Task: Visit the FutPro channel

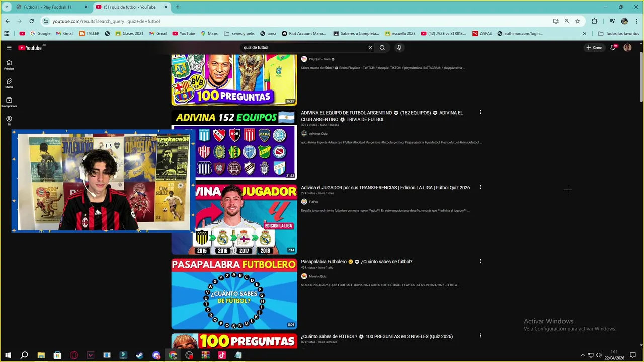Action: [x=313, y=202]
